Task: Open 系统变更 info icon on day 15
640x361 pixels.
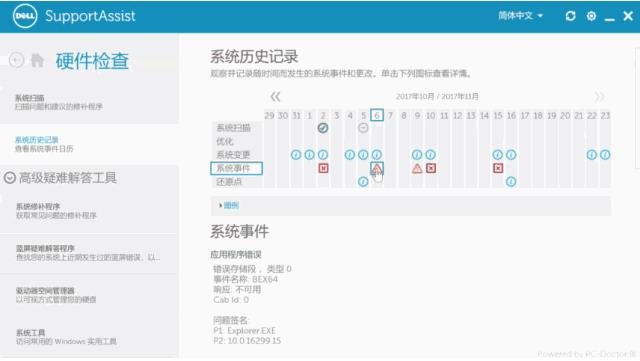Action: pyautogui.click(x=498, y=155)
